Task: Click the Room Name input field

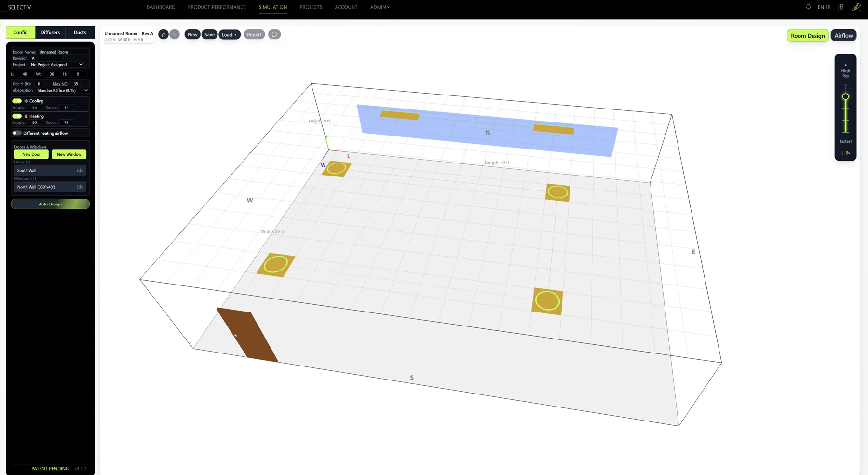Action: coord(63,52)
